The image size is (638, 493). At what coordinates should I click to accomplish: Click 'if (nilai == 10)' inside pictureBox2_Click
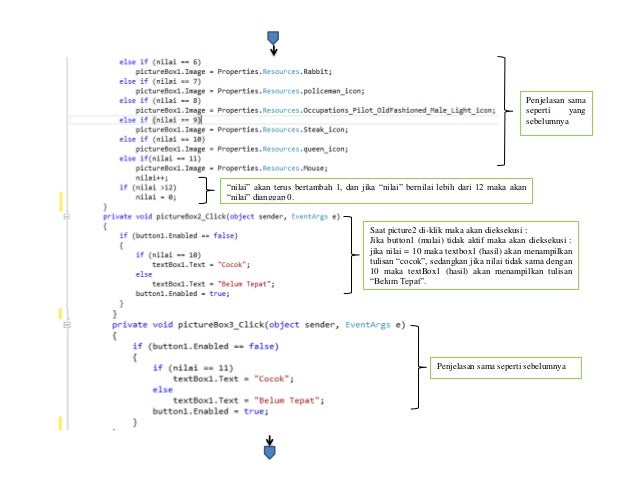point(168,255)
